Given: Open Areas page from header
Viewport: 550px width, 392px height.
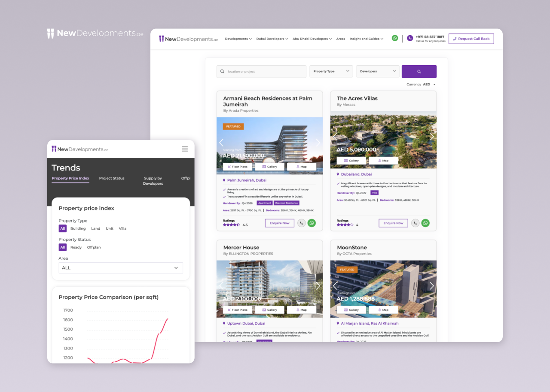Looking at the screenshot, I should tap(341, 39).
